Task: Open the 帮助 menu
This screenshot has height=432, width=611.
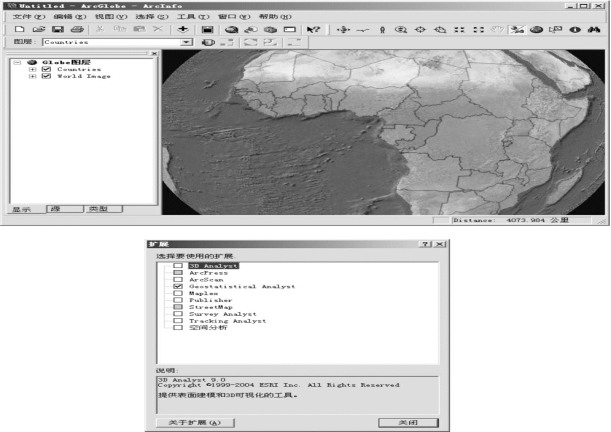Action: (275, 17)
